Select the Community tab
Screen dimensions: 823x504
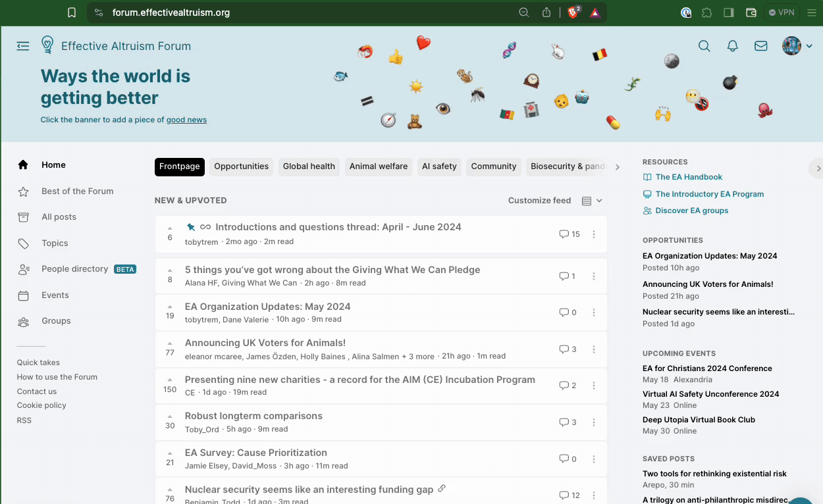(494, 166)
